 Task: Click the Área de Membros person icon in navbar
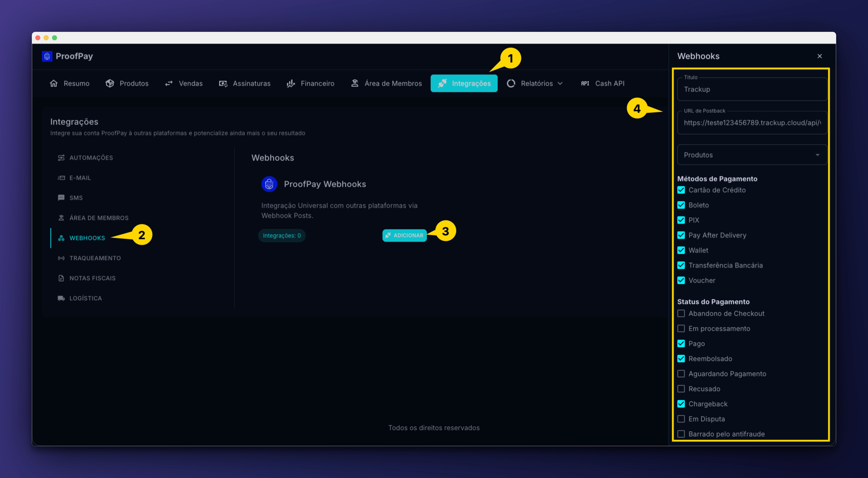coord(355,83)
